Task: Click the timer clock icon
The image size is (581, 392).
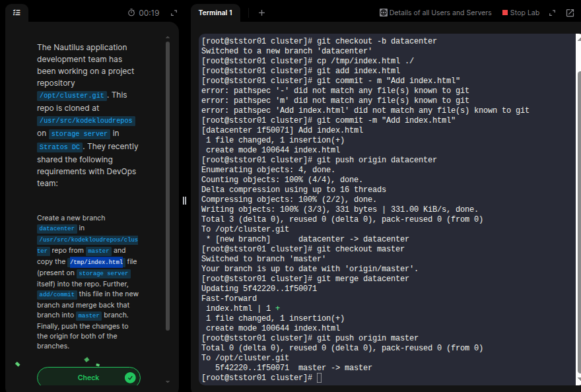Action: [x=131, y=13]
